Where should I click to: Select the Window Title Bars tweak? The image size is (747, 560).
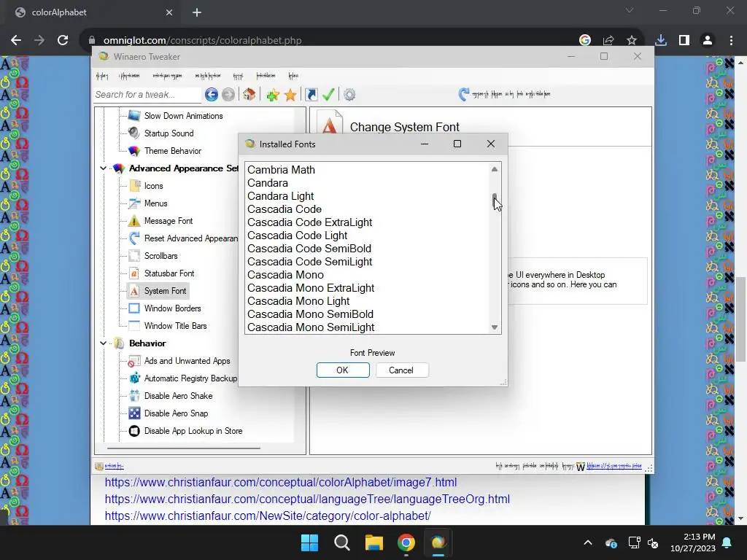pos(175,326)
